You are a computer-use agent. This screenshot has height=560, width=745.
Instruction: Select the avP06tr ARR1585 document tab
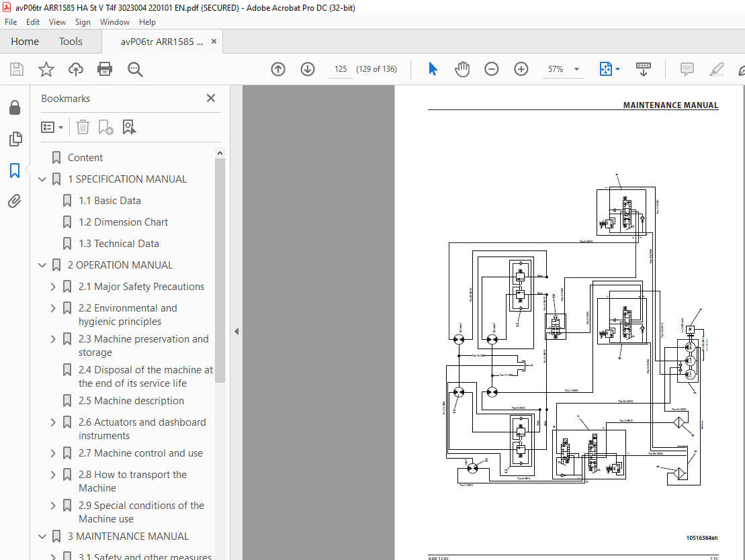tap(161, 42)
